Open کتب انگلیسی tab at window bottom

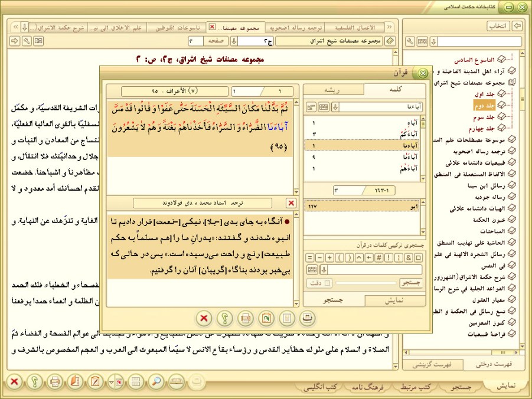pos(321,387)
